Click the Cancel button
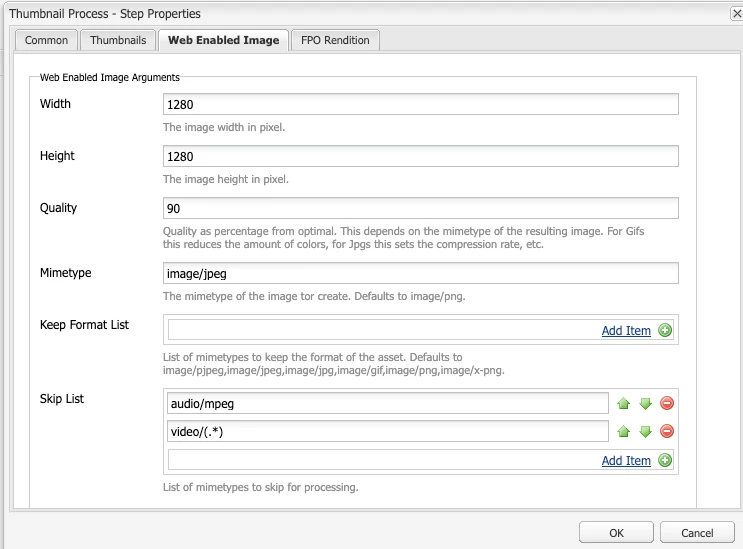 coord(697,533)
